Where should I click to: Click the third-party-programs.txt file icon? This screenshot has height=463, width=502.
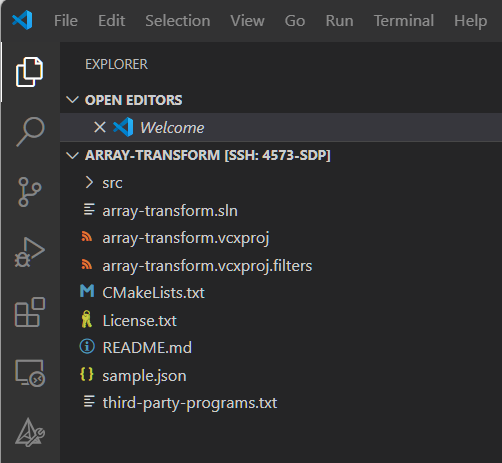89,401
